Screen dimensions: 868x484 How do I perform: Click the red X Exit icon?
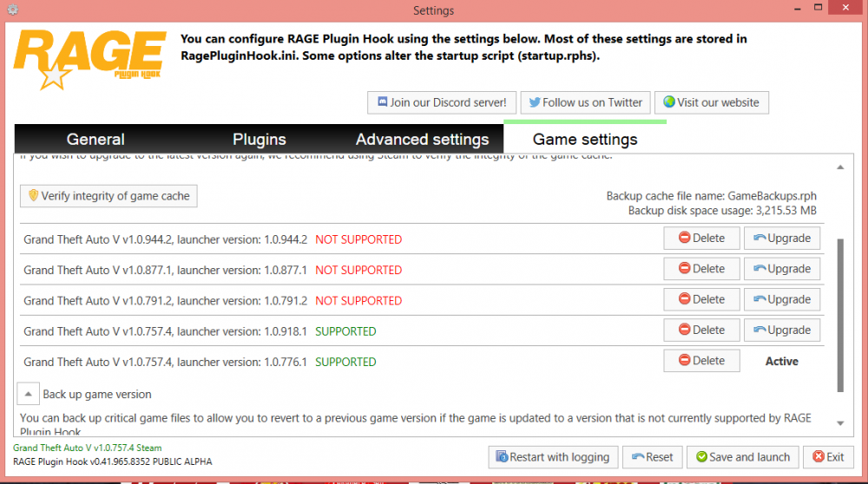coord(819,456)
